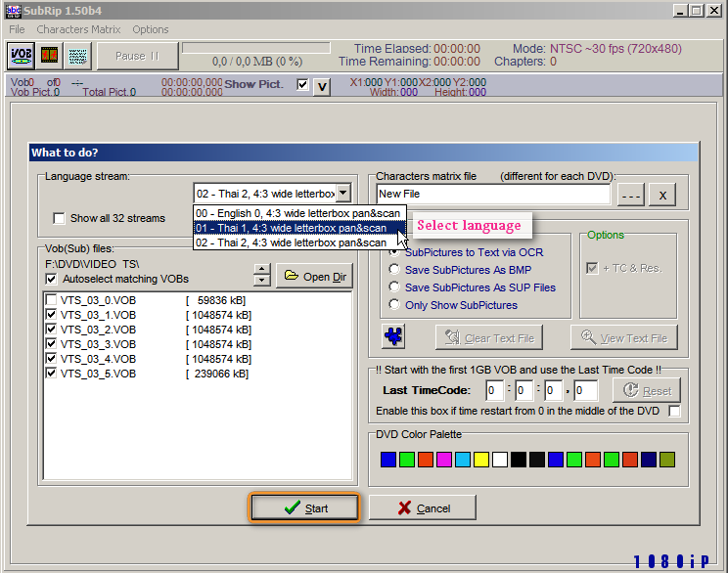The image size is (728, 573).
Task: Open the Language stream dropdown arrow
Action: pyautogui.click(x=343, y=193)
